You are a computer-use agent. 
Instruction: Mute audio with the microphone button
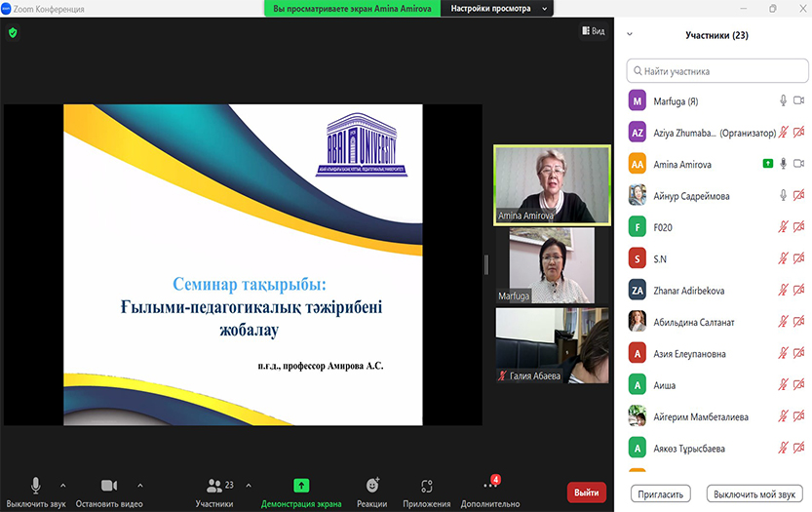pos(36,486)
